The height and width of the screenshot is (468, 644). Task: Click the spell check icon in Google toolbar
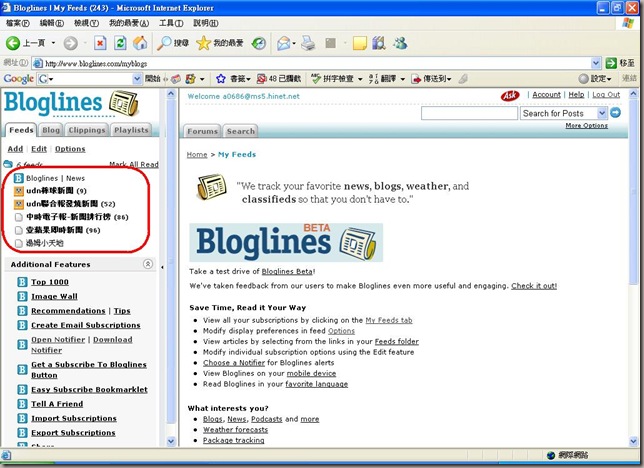pos(315,78)
